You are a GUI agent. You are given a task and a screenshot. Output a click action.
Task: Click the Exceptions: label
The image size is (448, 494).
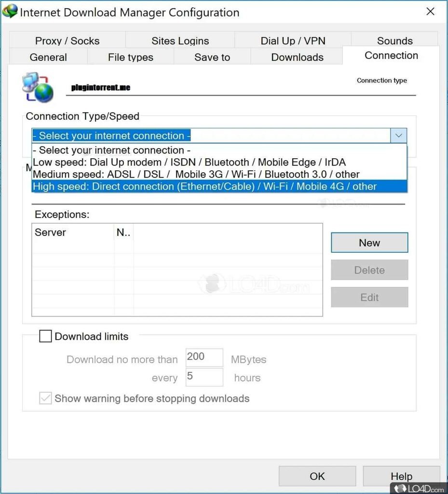click(x=62, y=215)
